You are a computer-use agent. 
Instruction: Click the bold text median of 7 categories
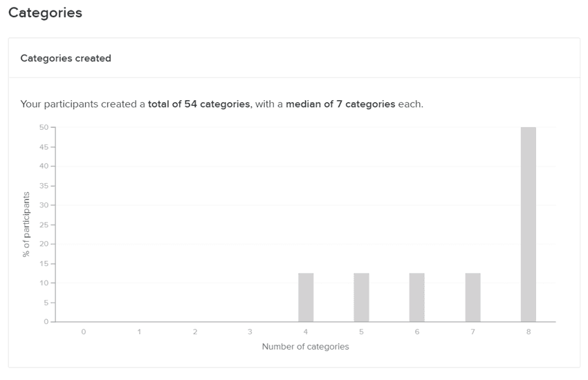click(340, 104)
